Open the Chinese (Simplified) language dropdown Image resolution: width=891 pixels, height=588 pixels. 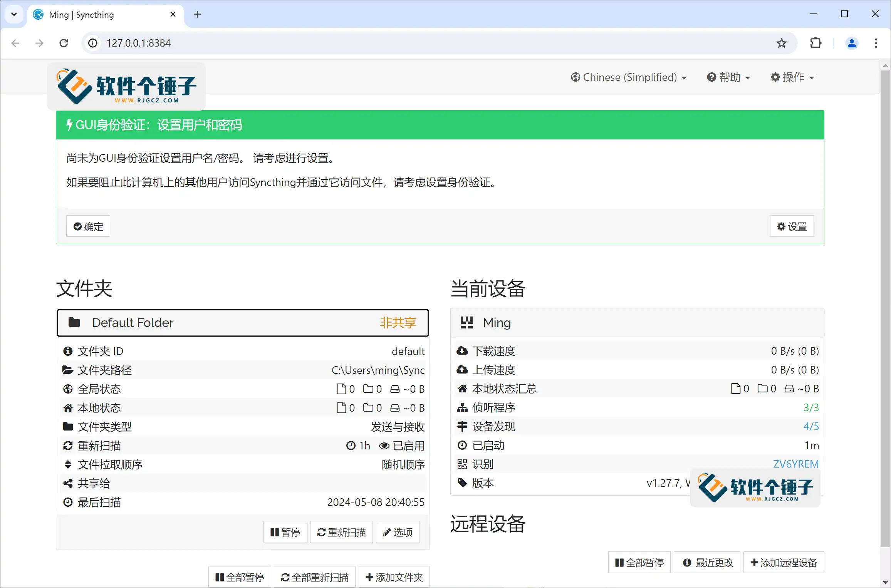click(629, 77)
